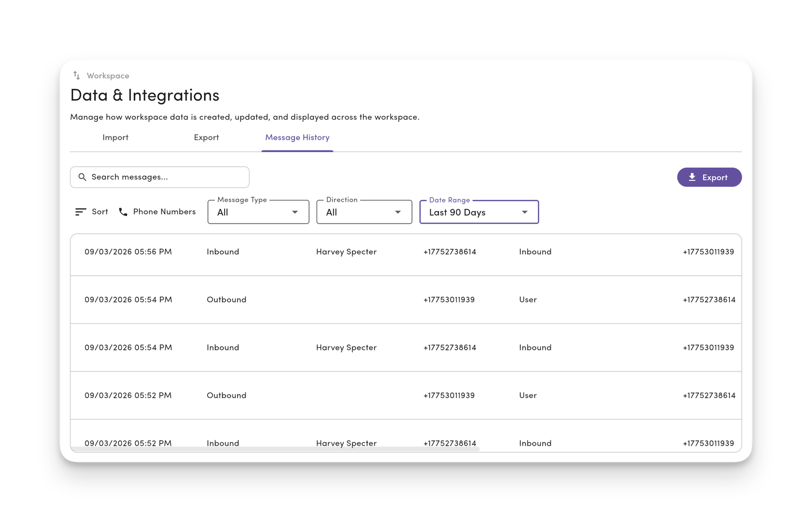Click the Phone Numbers filter label
This screenshot has height=522, width=812.
pyautogui.click(x=165, y=212)
